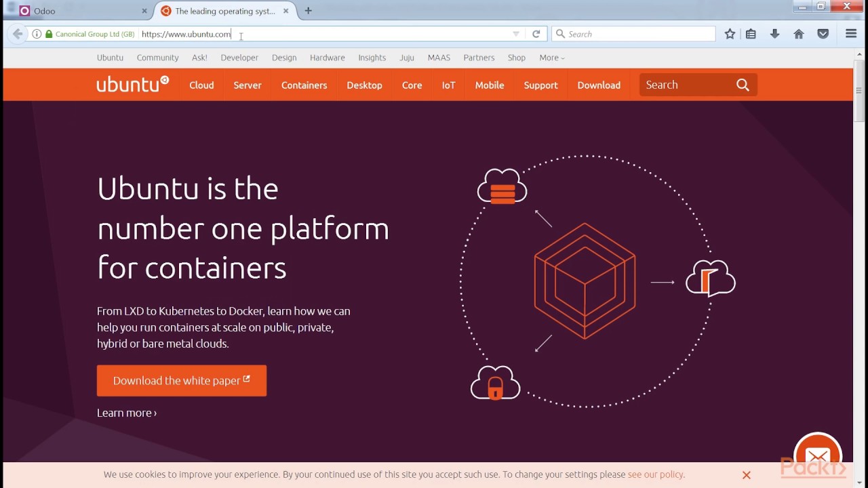Click Download the white paper button
Image resolution: width=868 pixels, height=488 pixels.
pos(182,381)
